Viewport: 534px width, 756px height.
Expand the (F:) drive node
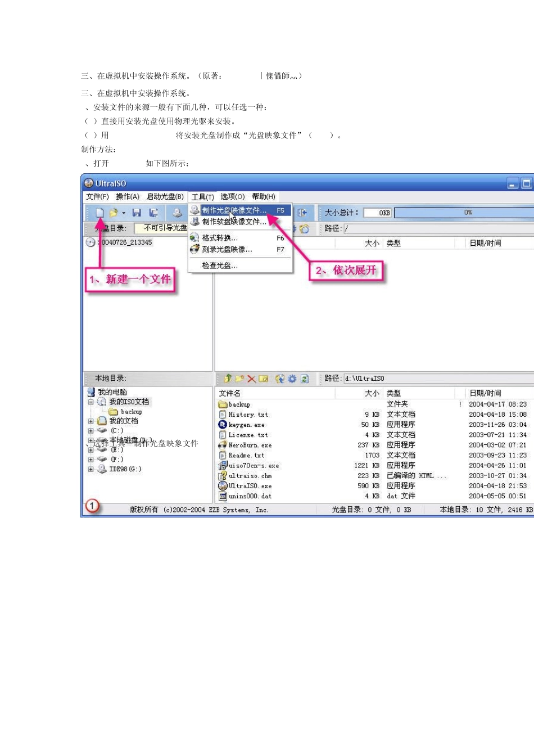[90, 460]
